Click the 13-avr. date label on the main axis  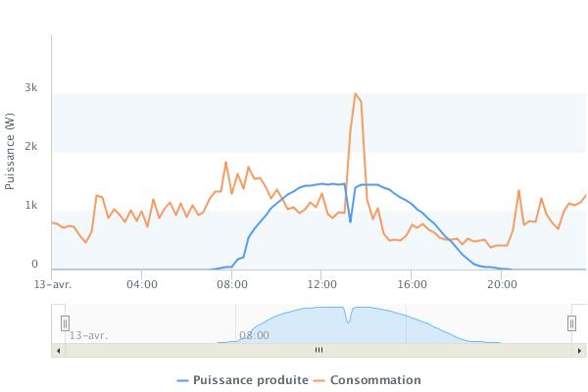pos(54,285)
